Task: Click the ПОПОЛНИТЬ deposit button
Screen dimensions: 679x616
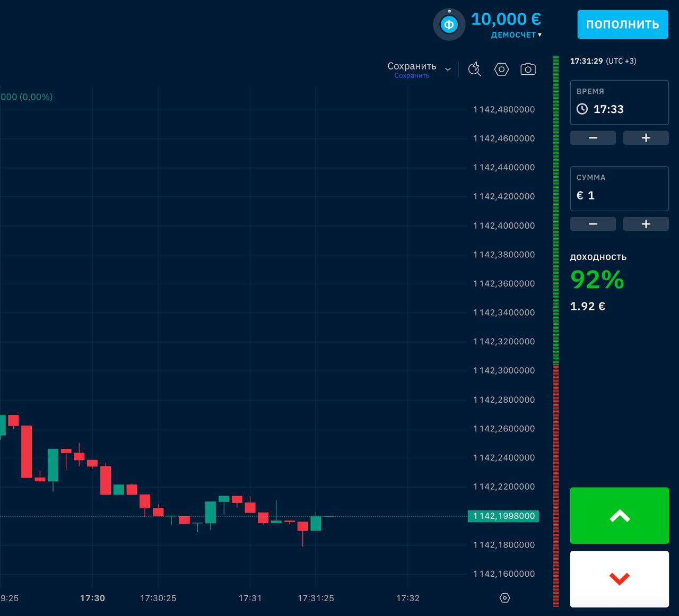Action: click(x=622, y=24)
